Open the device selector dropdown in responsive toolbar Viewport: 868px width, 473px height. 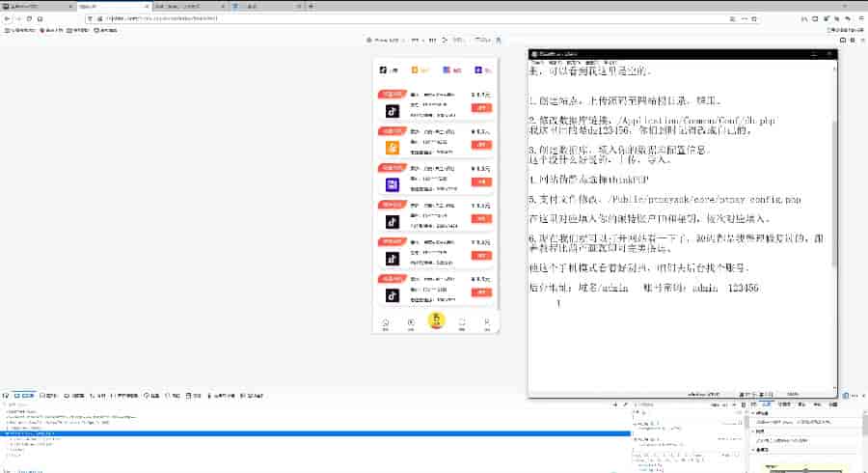[x=386, y=41]
